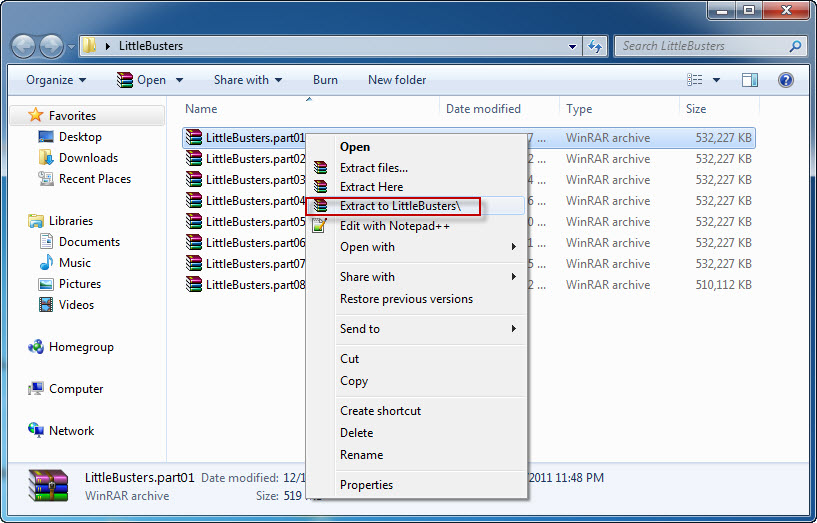Viewport: 817px width, 523px height.
Task: Click Burn in the toolbar
Action: coord(325,80)
